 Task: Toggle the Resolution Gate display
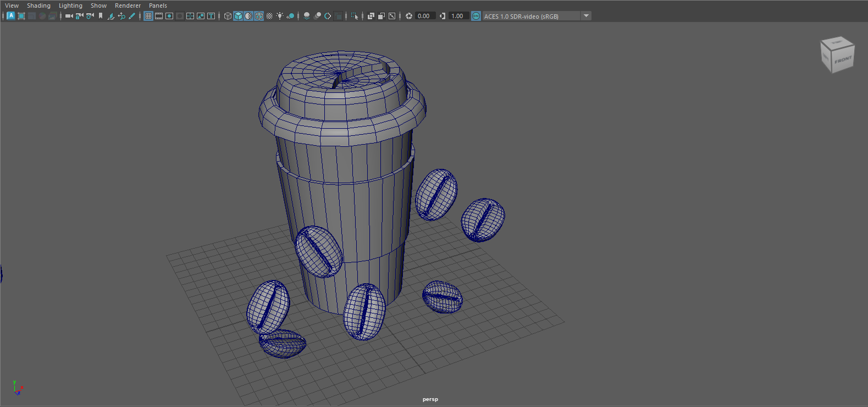(169, 16)
